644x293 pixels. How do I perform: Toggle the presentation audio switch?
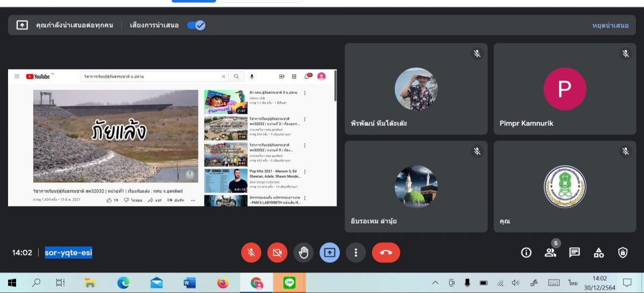click(196, 25)
